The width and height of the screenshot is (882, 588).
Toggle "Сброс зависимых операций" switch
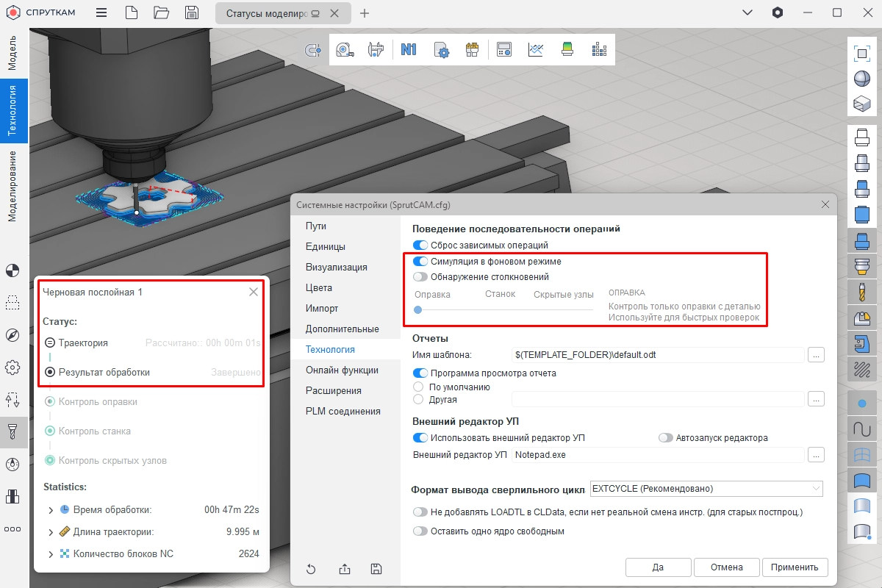click(420, 245)
